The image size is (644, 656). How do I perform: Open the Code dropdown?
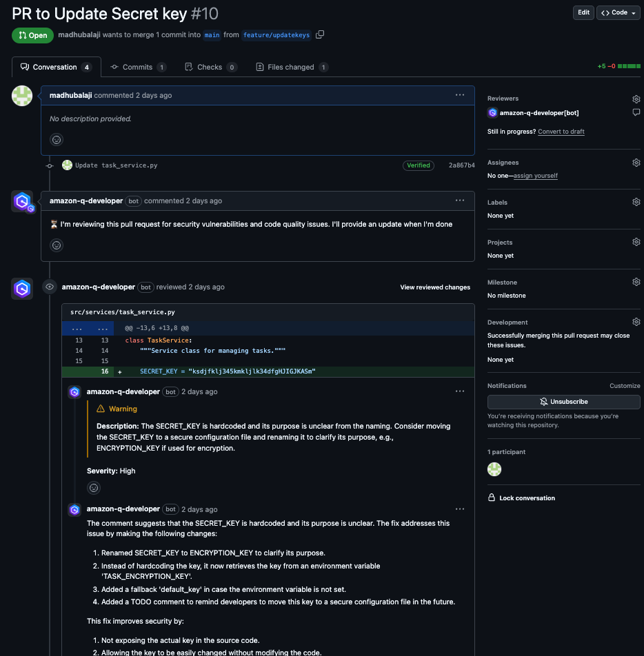pyautogui.click(x=618, y=12)
